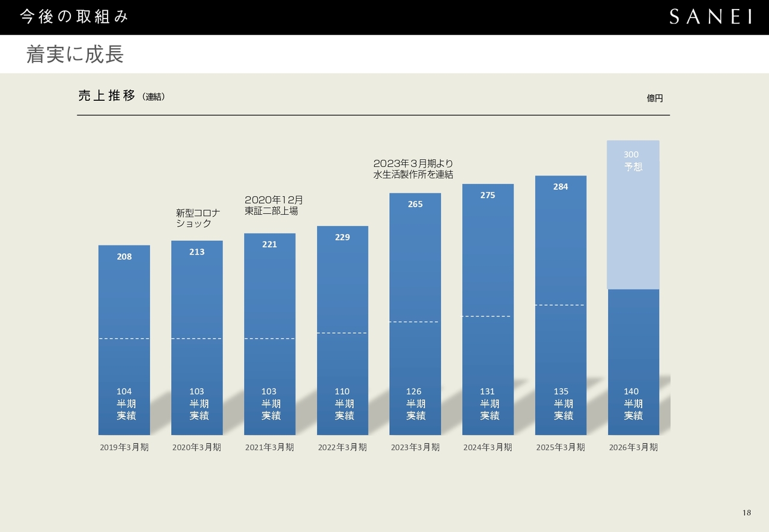The height and width of the screenshot is (532, 769).
Task: Click the 着実に成長 slide title
Action: click(x=75, y=54)
